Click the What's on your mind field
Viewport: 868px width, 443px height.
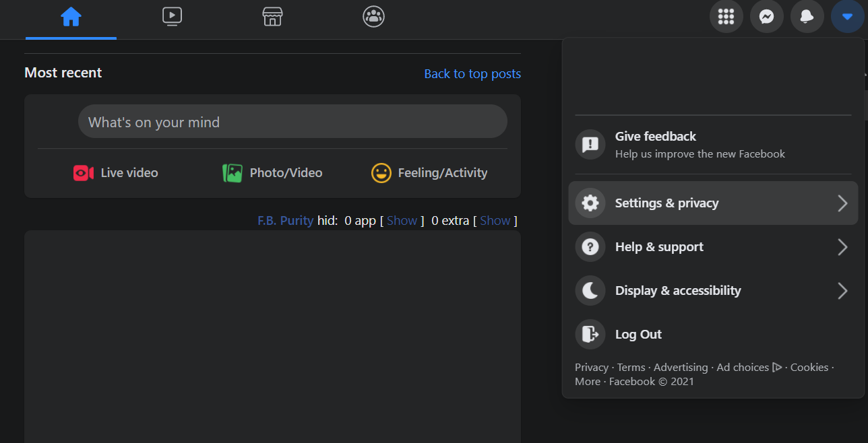tap(292, 122)
